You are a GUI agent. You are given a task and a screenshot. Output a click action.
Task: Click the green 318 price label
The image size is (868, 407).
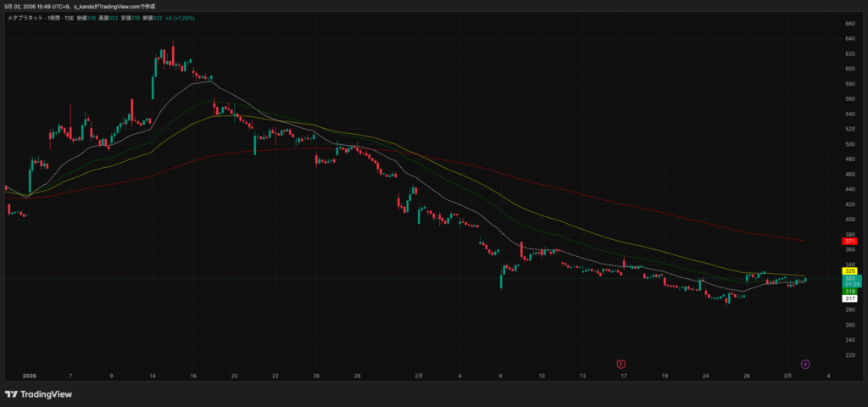click(x=849, y=291)
